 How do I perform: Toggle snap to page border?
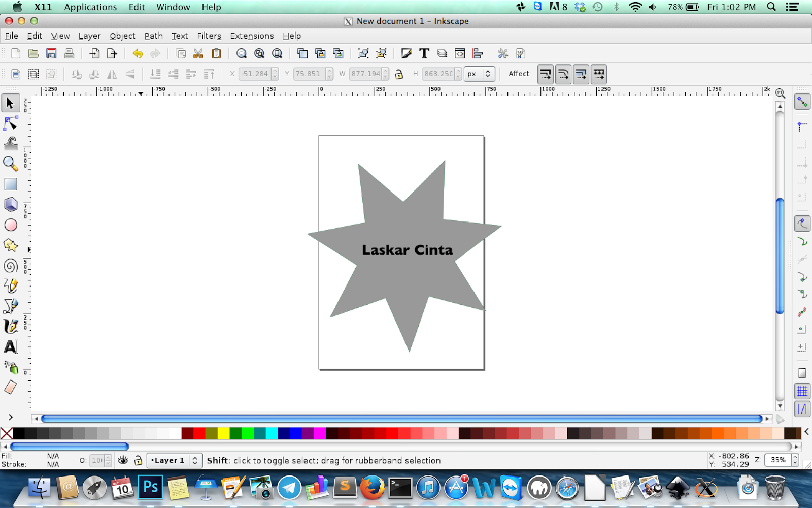pyautogui.click(x=802, y=373)
